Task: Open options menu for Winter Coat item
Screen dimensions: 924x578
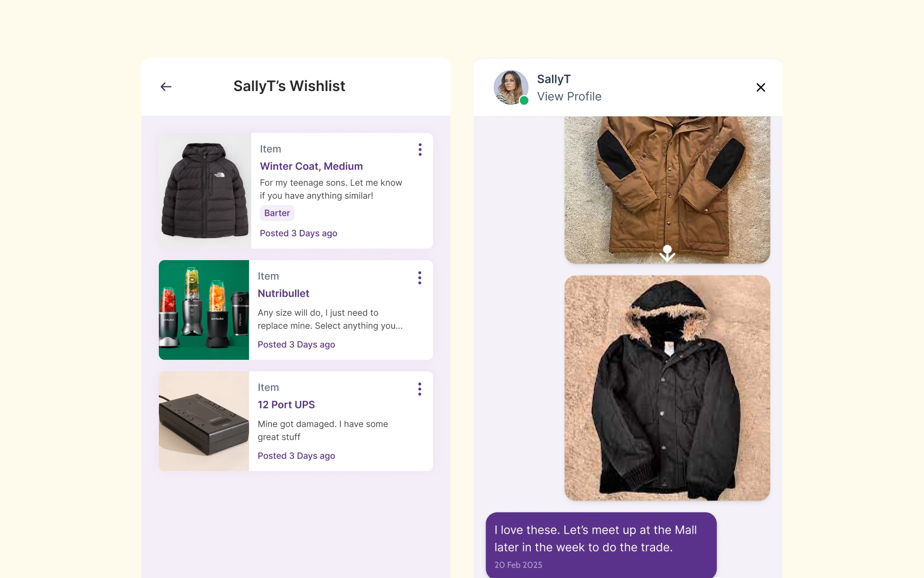Action: [x=420, y=149]
